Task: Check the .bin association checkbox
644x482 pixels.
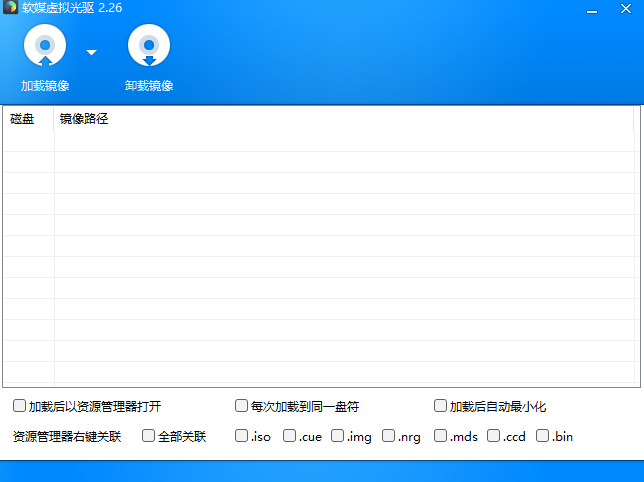Action: pyautogui.click(x=543, y=436)
